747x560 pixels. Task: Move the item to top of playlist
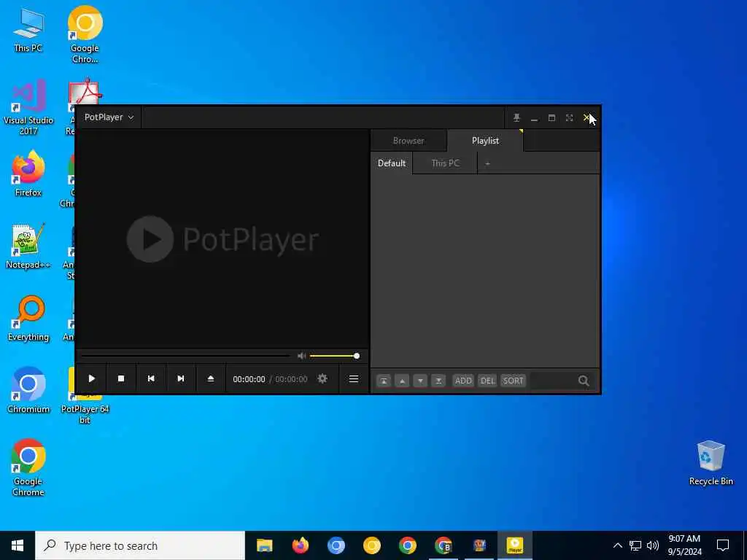[384, 381]
